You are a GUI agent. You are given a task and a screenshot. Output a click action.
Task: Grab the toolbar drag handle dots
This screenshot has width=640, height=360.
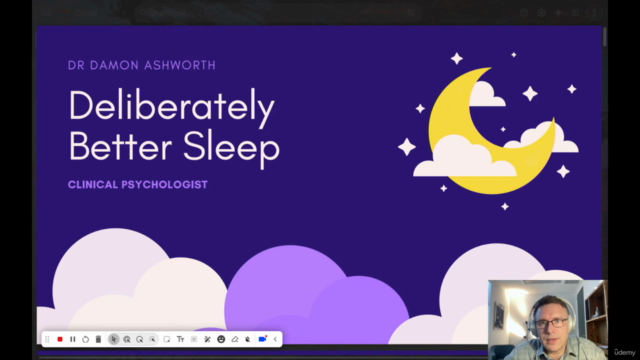coord(47,339)
